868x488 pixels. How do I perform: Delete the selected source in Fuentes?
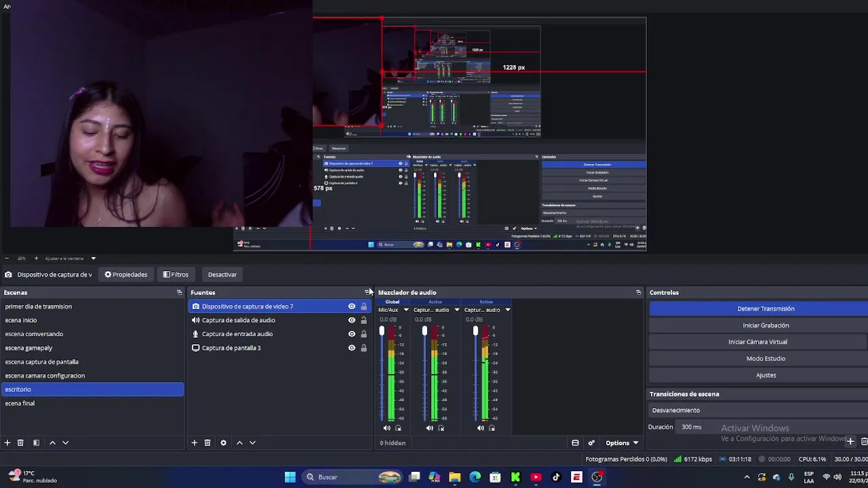pyautogui.click(x=208, y=443)
